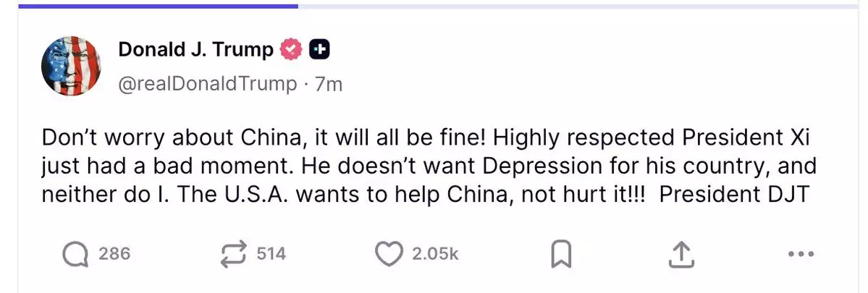The height and width of the screenshot is (293, 868).
Task: Click the red verified checkmark badge
Action: coord(290,49)
